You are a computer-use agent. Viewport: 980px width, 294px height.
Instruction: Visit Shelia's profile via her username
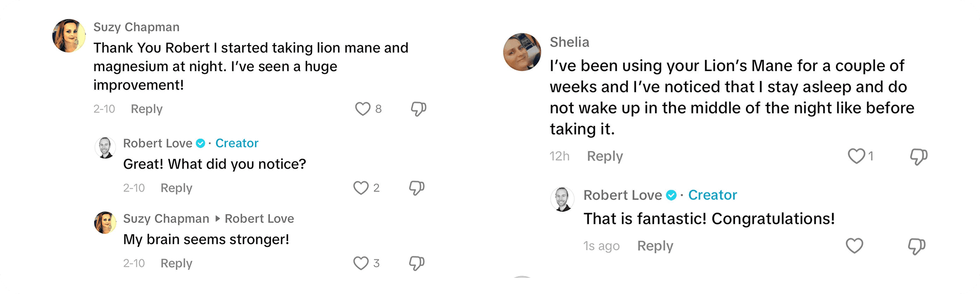[569, 42]
